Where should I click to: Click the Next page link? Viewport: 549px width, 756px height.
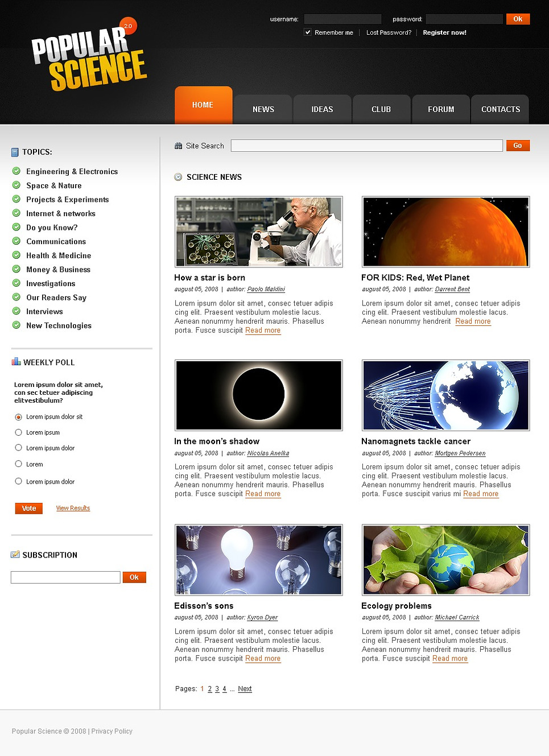point(245,689)
